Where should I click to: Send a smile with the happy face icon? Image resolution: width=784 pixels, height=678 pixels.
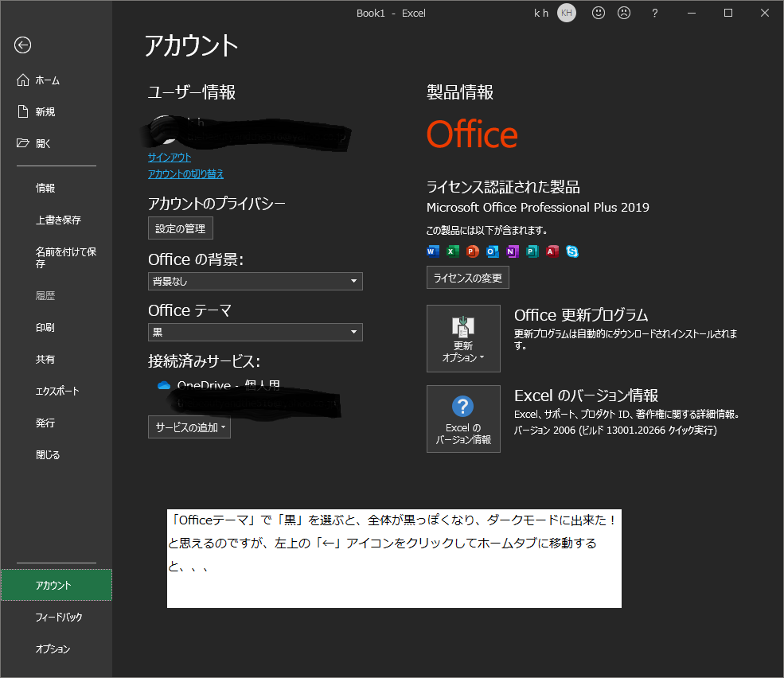pos(598,13)
